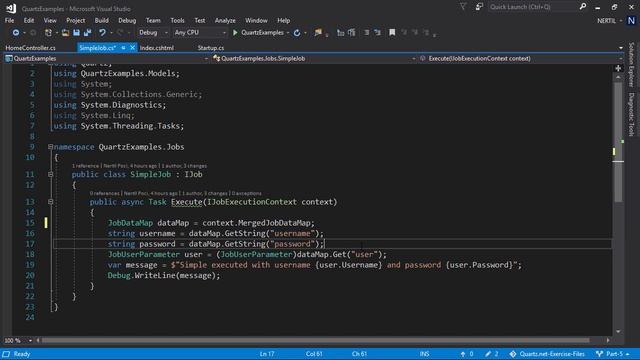The width and height of the screenshot is (640, 360).
Task: Open the Diagnostic Tools side panel
Action: click(x=631, y=114)
